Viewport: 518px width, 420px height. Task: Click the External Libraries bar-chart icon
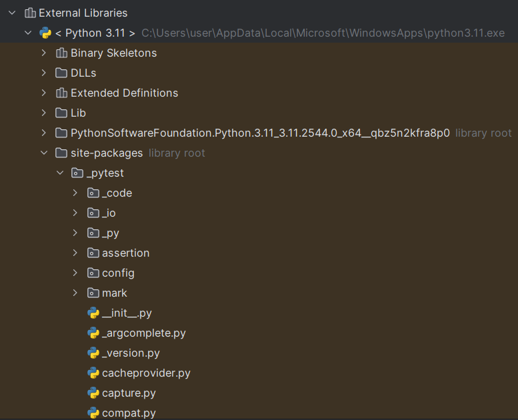coord(30,13)
